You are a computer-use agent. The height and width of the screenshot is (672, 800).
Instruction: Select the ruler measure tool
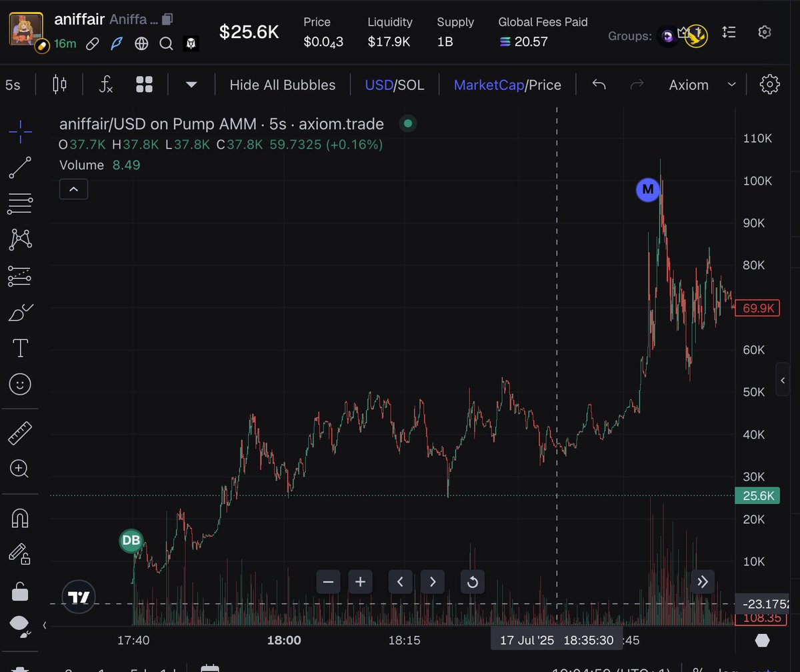pos(20,432)
